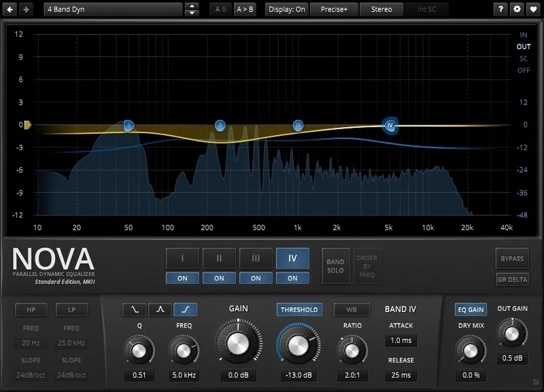This screenshot has height=392, width=544.
Task: Click the back preset navigation arrow
Action: click(x=10, y=9)
